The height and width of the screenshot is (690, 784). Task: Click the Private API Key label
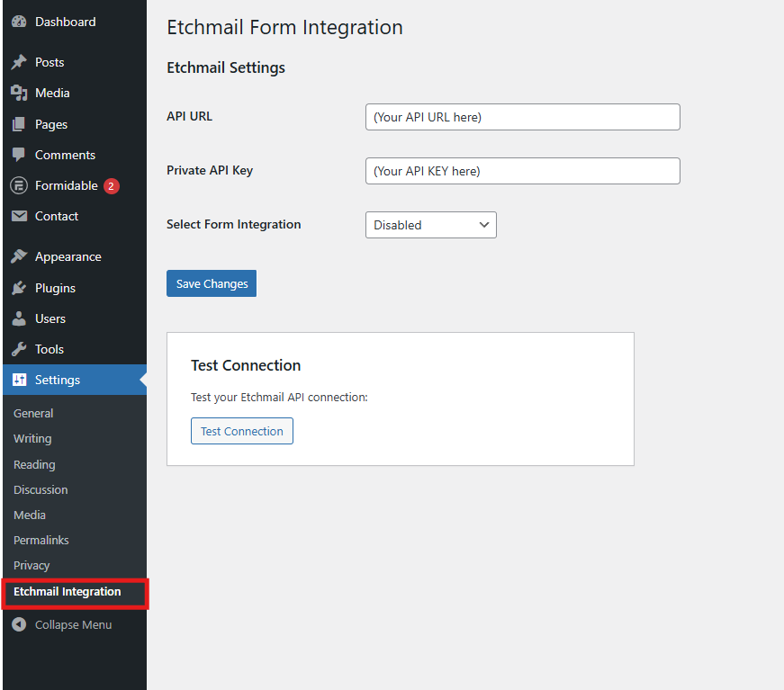click(210, 170)
